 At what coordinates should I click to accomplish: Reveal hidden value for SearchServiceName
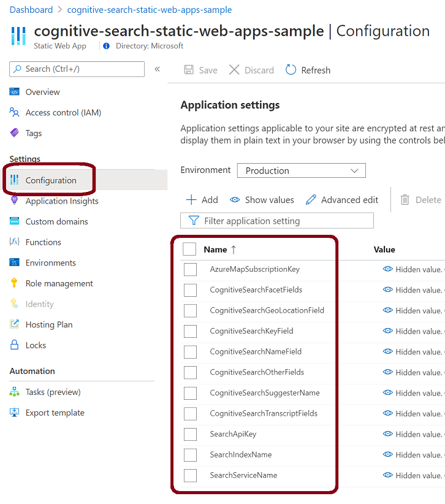tap(388, 475)
